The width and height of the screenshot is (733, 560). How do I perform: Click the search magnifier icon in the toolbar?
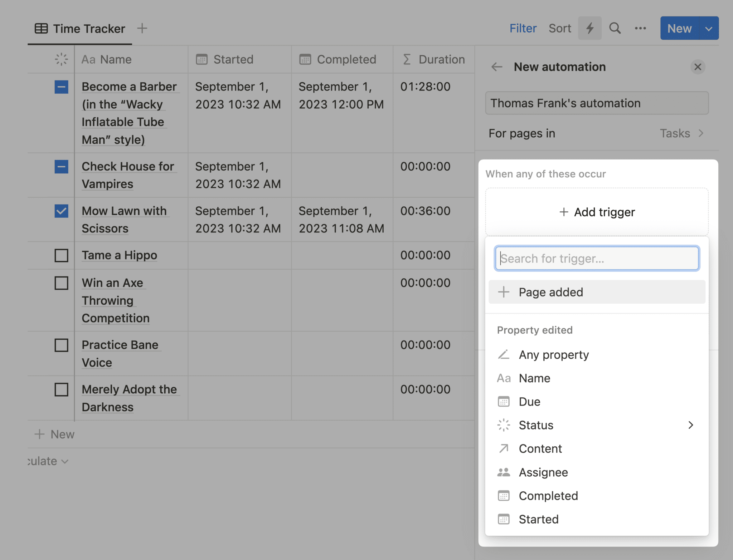click(x=615, y=28)
